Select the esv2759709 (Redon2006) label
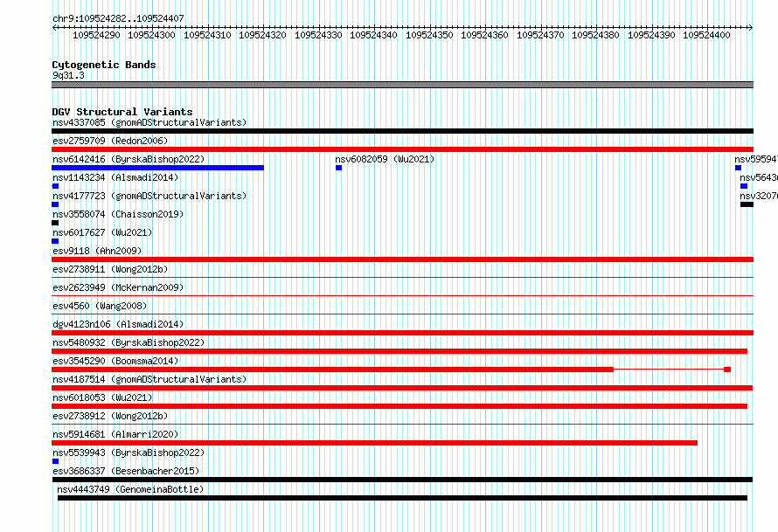 click(110, 141)
